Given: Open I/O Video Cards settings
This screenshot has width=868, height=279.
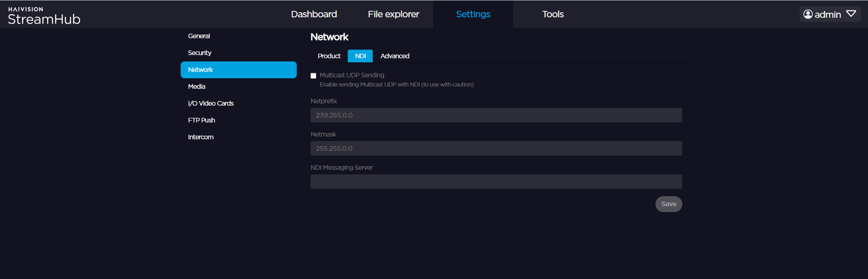Looking at the screenshot, I should click(211, 103).
